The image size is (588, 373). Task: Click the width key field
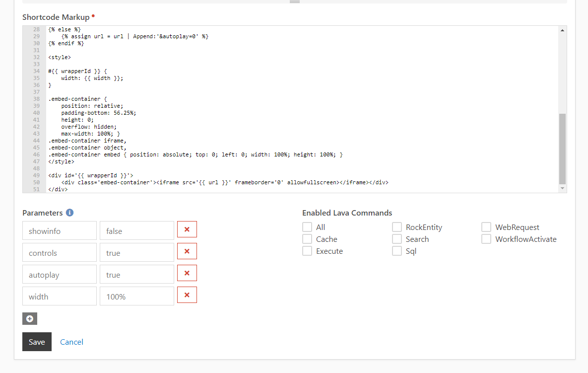60,296
